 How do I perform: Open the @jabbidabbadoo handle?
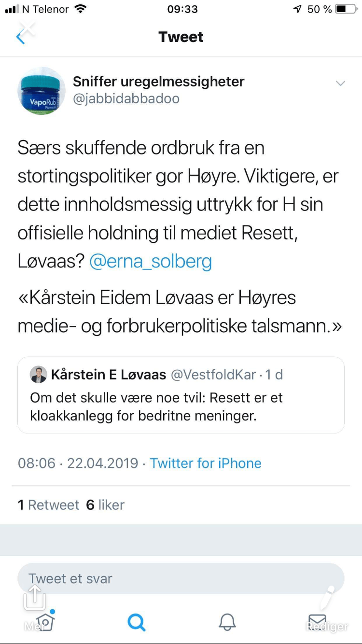point(126,99)
